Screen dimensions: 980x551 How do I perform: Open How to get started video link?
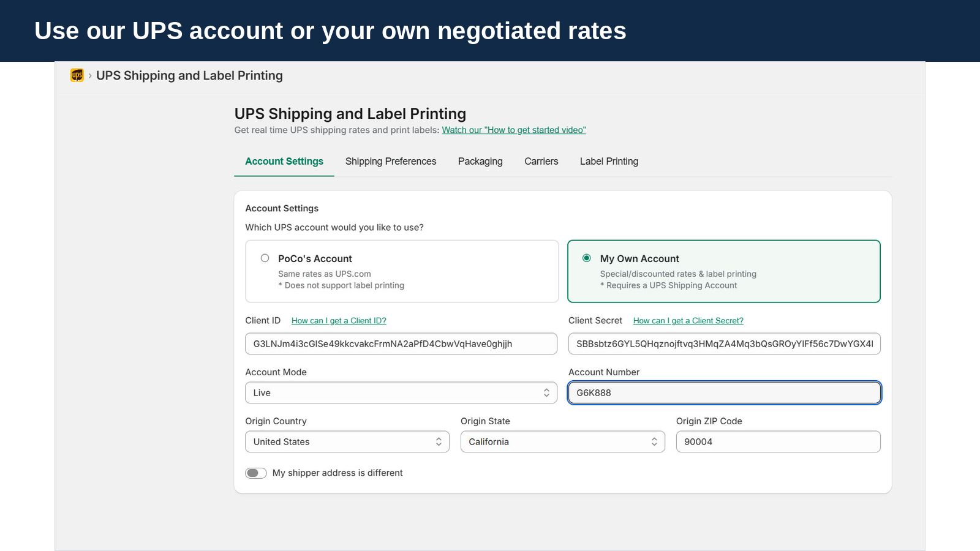click(514, 130)
